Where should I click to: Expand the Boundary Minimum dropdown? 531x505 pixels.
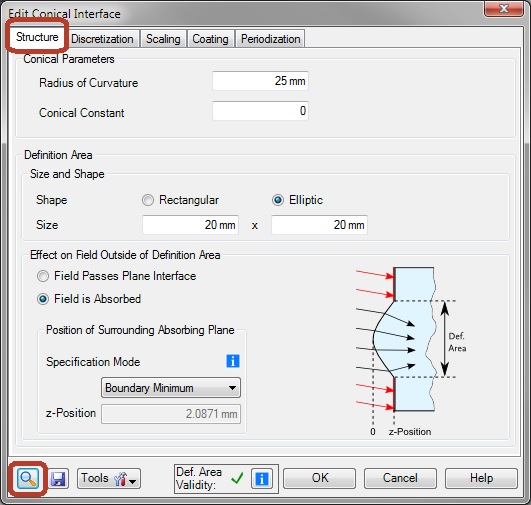pyautogui.click(x=171, y=388)
